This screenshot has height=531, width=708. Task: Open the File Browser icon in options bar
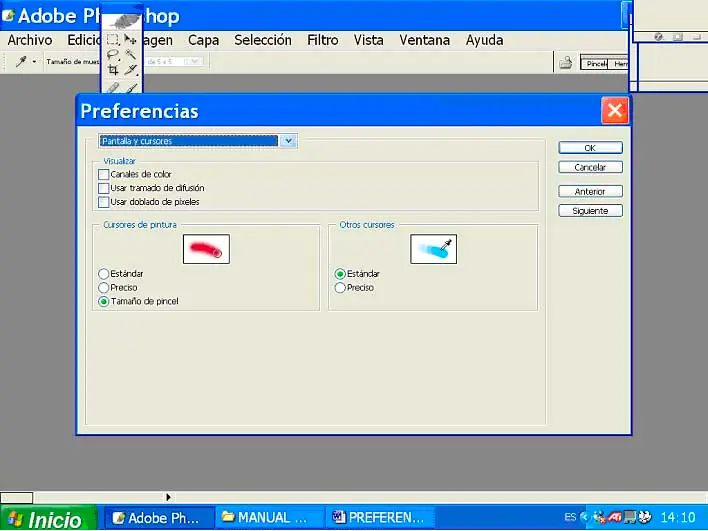[566, 63]
